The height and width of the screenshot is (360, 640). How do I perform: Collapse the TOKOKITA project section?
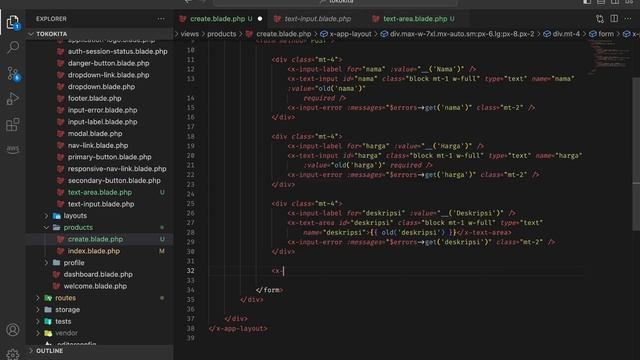(x=51, y=34)
